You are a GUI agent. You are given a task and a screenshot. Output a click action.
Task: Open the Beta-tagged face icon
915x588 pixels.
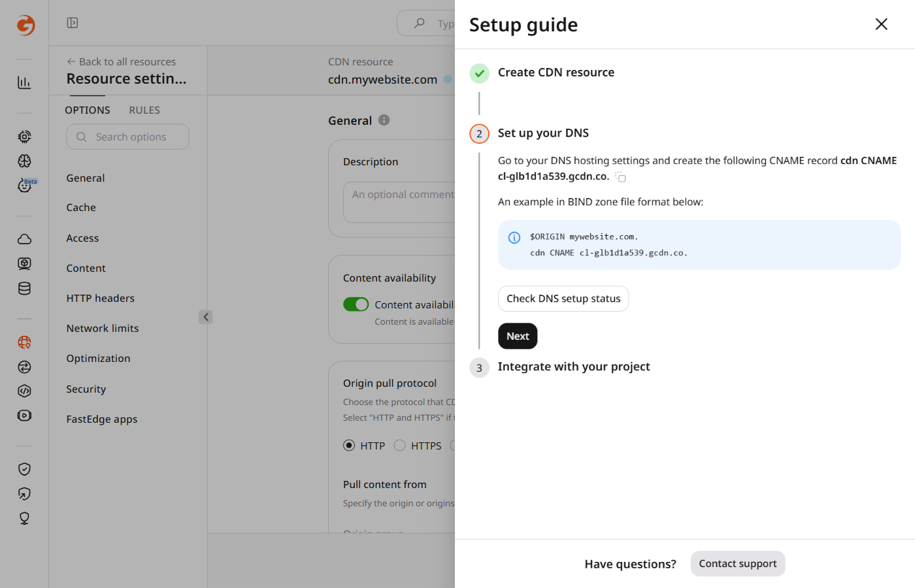pyautogui.click(x=24, y=186)
